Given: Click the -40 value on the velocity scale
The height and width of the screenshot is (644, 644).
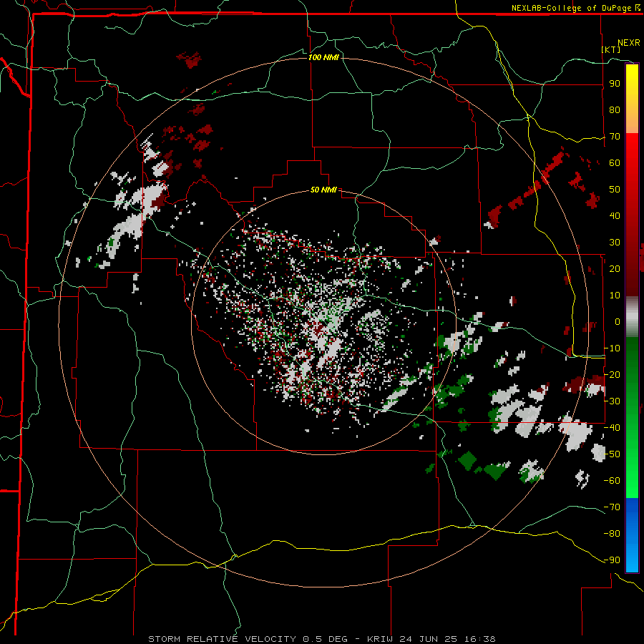Looking at the screenshot, I should (x=612, y=428).
